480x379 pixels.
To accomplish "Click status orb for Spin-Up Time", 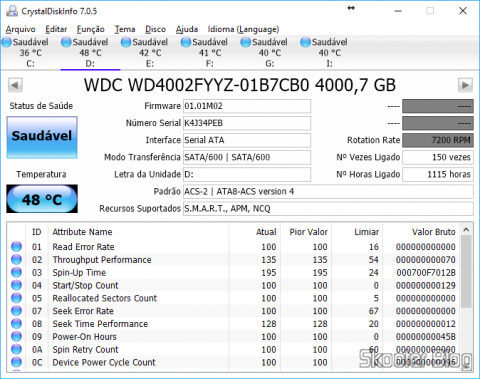I will tap(16, 272).
